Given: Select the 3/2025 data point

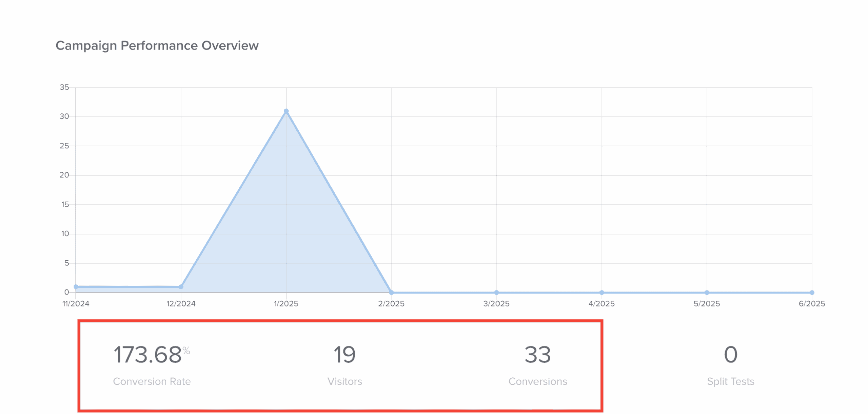Looking at the screenshot, I should [x=496, y=293].
